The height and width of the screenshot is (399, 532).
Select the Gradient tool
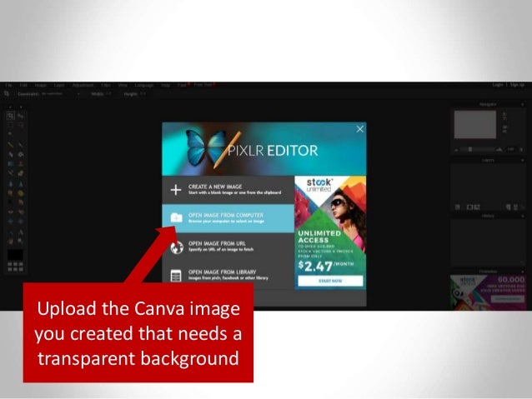tap(11, 164)
